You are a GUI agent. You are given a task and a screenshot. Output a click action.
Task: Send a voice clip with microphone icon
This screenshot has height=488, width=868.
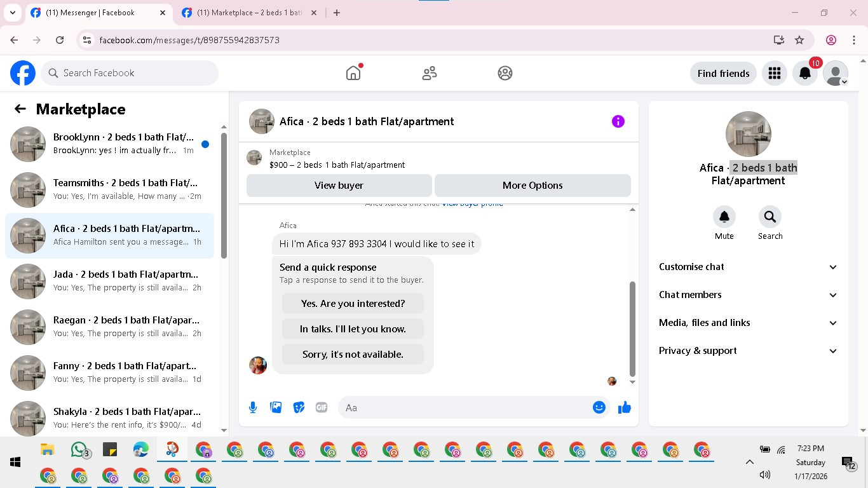[253, 407]
